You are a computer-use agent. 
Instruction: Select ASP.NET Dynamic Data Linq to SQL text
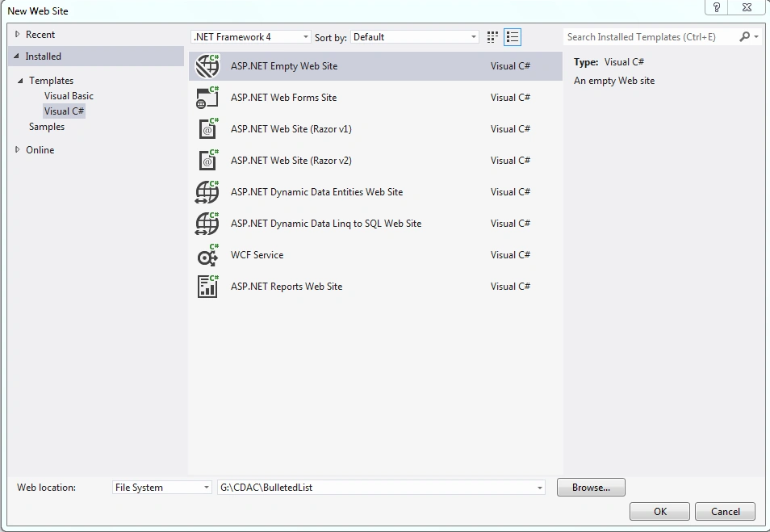[326, 223]
